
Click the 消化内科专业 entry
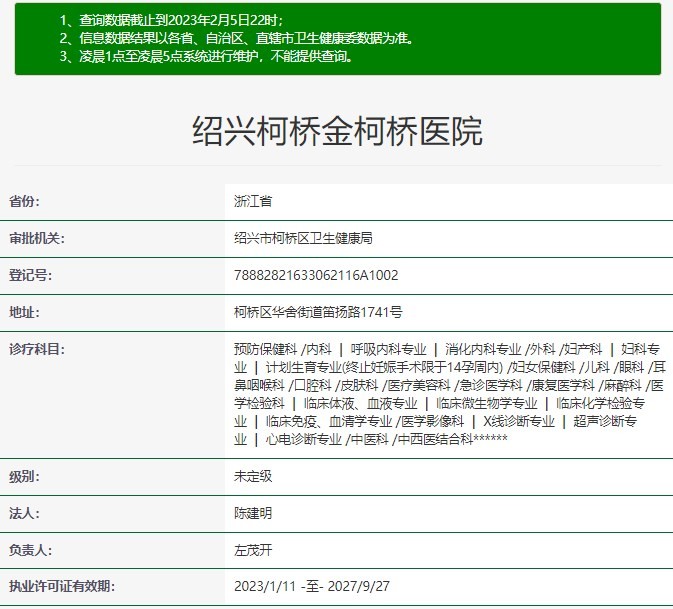coord(483,349)
